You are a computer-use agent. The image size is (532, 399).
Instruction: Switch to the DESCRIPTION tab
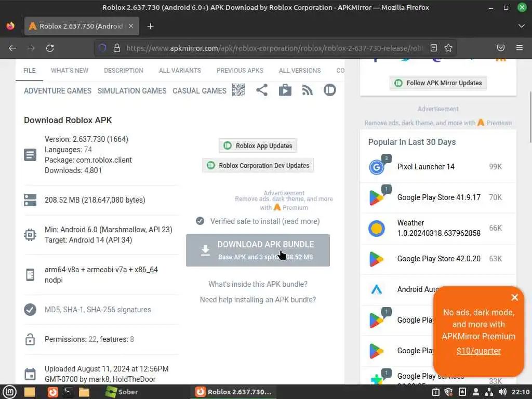coord(124,71)
